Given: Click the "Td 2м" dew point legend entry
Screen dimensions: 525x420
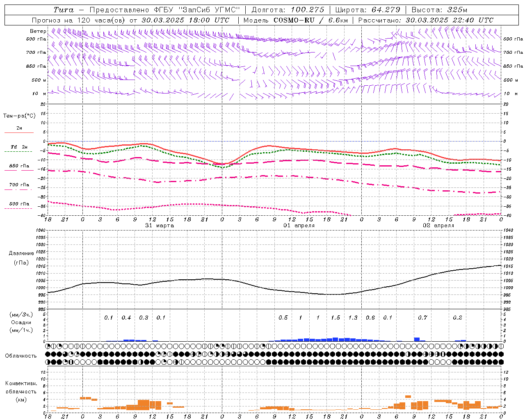Looking at the screenshot, I should click(x=19, y=147).
